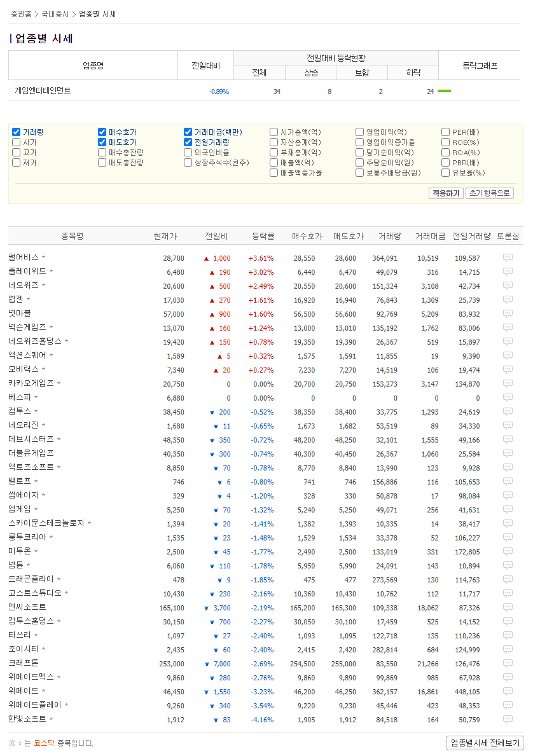
Task: Open discussion room icon for 넷마블
Action: (x=508, y=313)
